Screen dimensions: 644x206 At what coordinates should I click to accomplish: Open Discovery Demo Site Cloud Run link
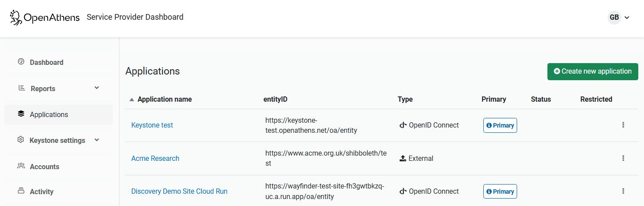tap(179, 192)
